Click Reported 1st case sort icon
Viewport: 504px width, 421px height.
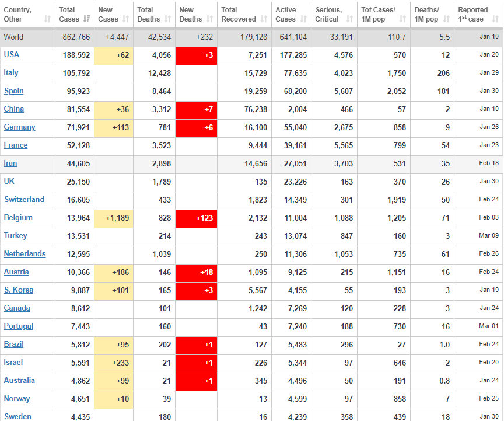496,19
